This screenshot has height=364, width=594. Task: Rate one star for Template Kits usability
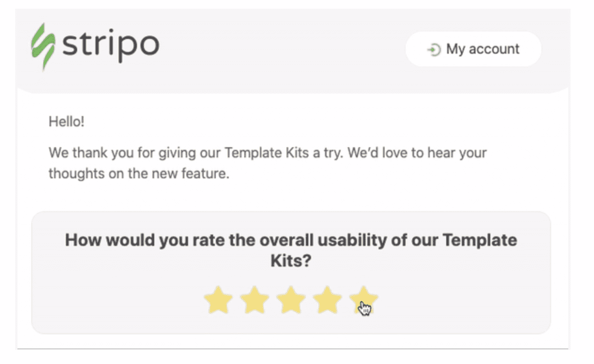(x=218, y=300)
